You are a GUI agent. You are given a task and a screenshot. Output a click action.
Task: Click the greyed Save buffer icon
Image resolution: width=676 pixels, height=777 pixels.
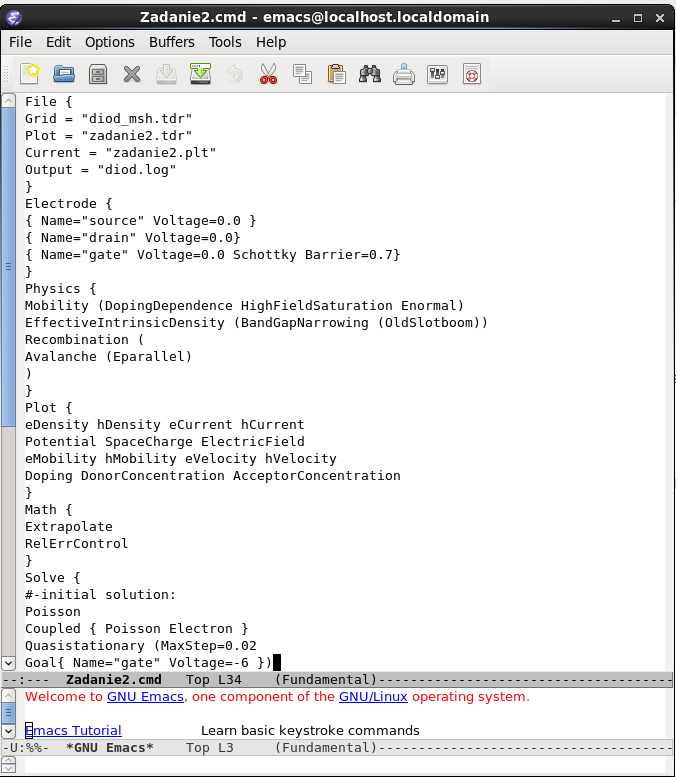pyautogui.click(x=166, y=74)
